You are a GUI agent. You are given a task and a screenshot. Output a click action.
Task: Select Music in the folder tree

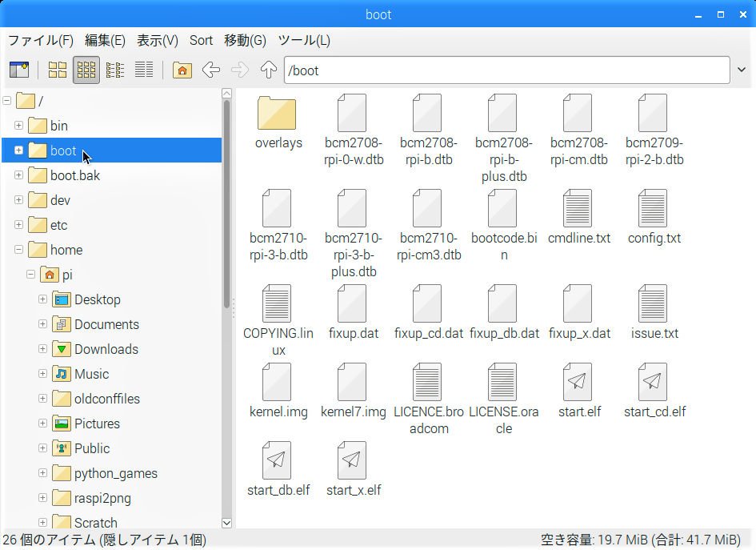[92, 375]
